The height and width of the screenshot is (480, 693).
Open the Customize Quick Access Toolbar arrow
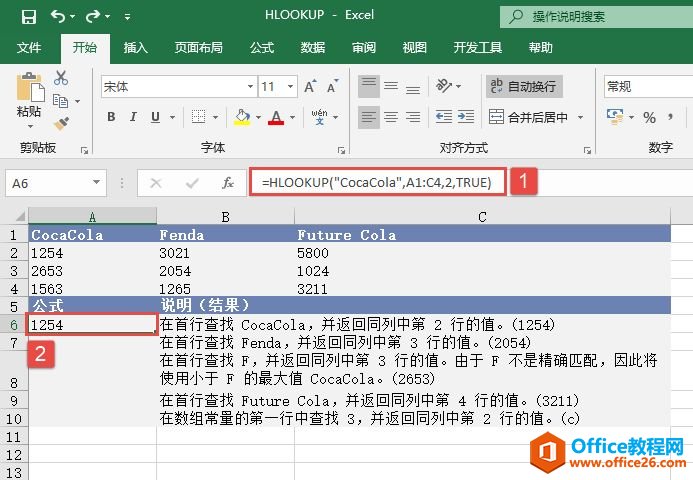tap(127, 17)
